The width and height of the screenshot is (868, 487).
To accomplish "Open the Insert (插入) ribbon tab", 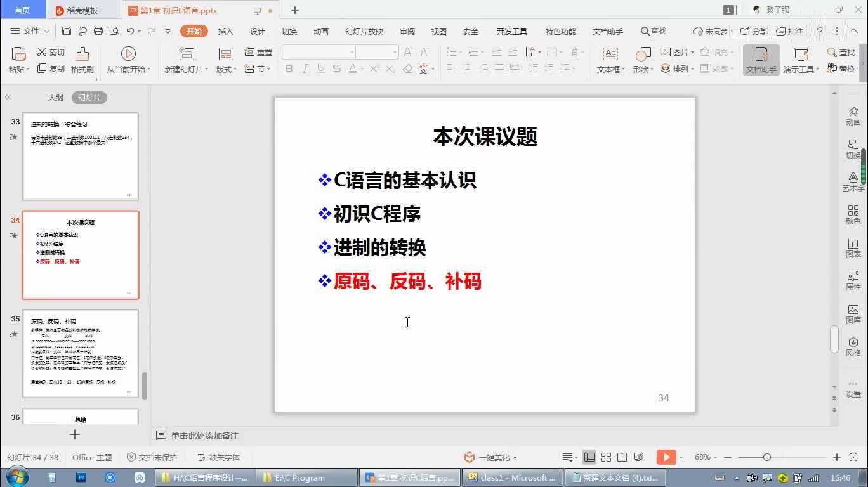I will 225,31.
